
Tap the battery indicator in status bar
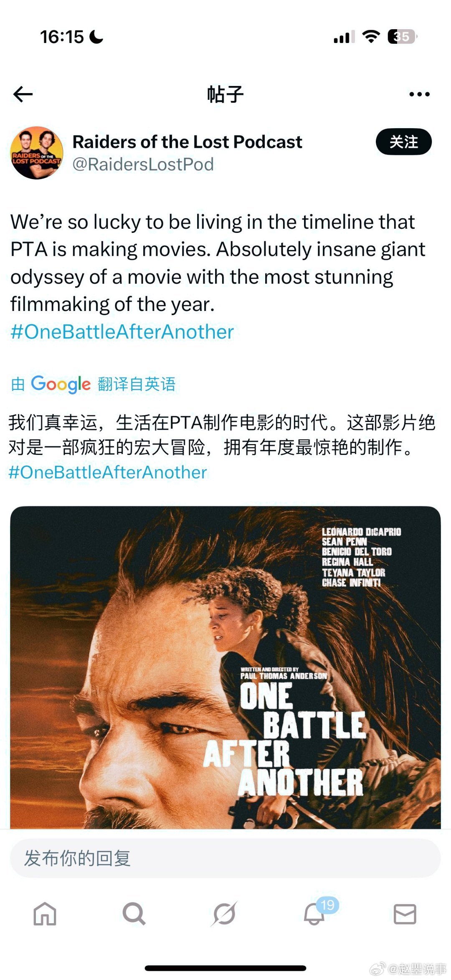click(403, 37)
